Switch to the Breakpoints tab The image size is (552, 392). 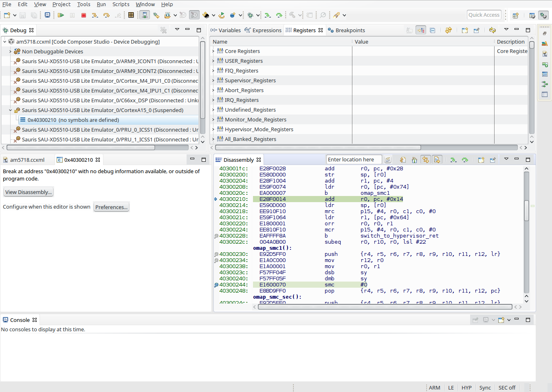point(350,30)
